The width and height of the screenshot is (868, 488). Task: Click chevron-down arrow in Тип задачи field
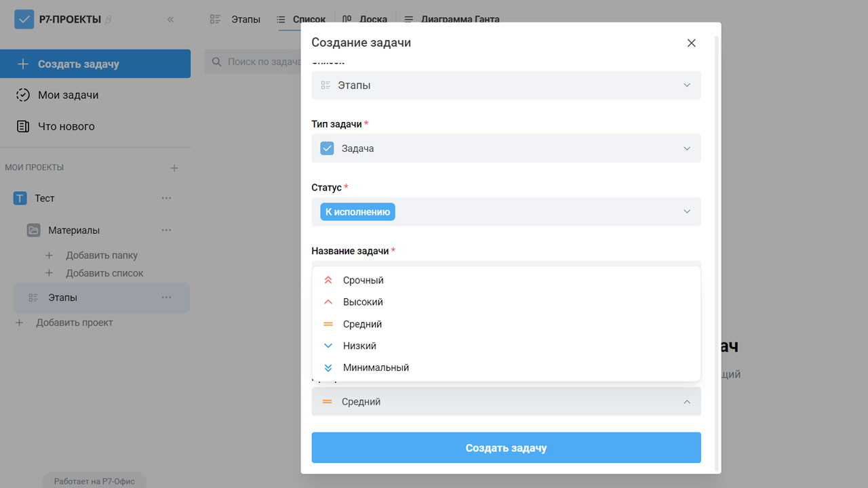click(687, 148)
